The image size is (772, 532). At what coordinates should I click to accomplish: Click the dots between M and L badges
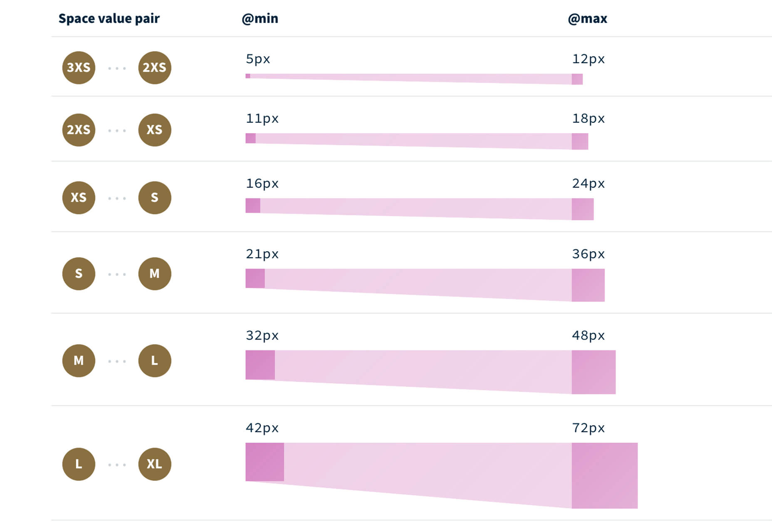[x=117, y=361]
